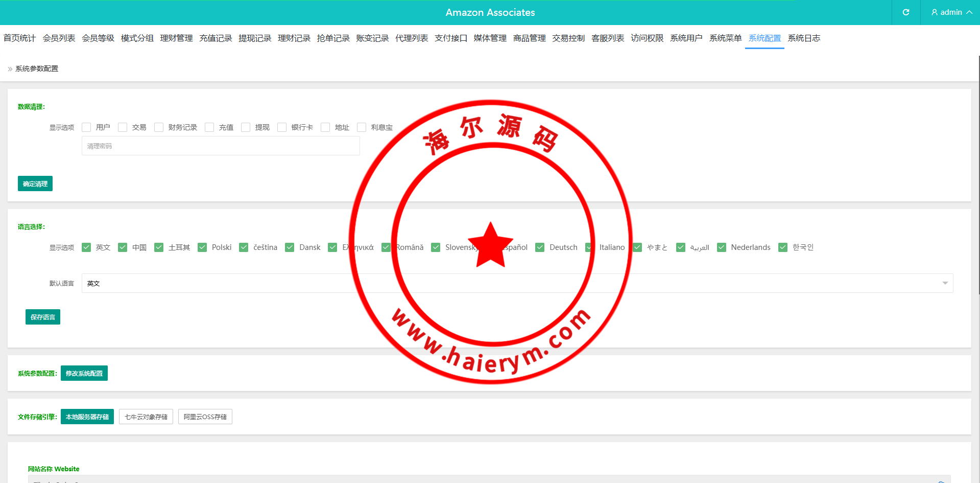980x483 pixels.
Task: Choose 阿里云OSS存储 storage option
Action: (x=205, y=417)
